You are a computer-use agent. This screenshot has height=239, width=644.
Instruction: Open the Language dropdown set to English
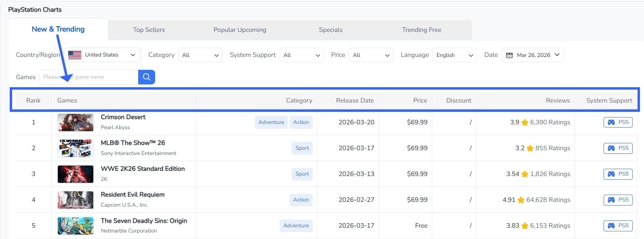(x=454, y=55)
